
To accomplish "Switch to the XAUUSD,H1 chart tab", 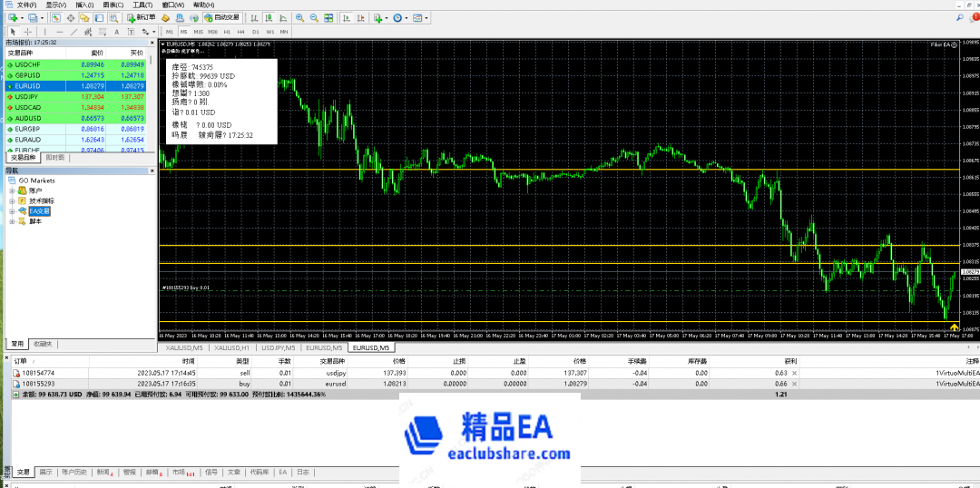I will coord(231,347).
